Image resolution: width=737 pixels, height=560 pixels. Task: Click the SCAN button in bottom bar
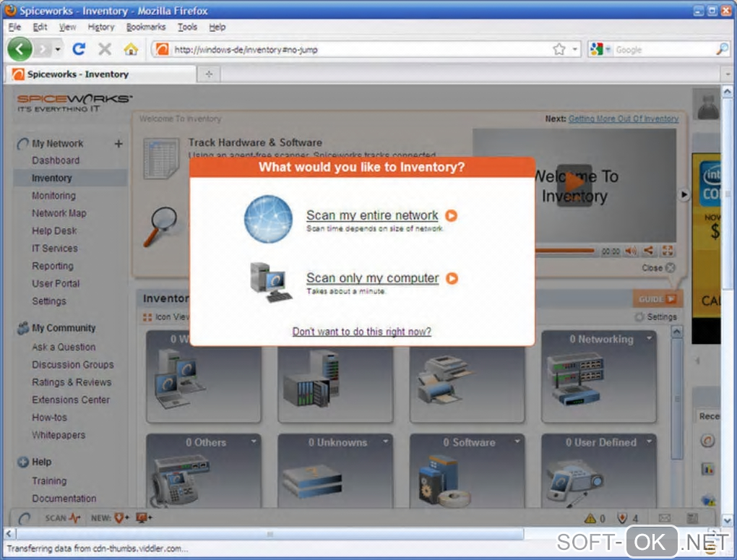[x=63, y=517]
